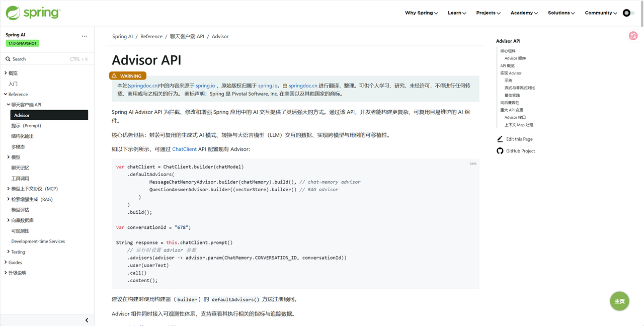Image resolution: width=644 pixels, height=326 pixels.
Task: Click the Spring AI breadcrumb link
Action: point(123,36)
